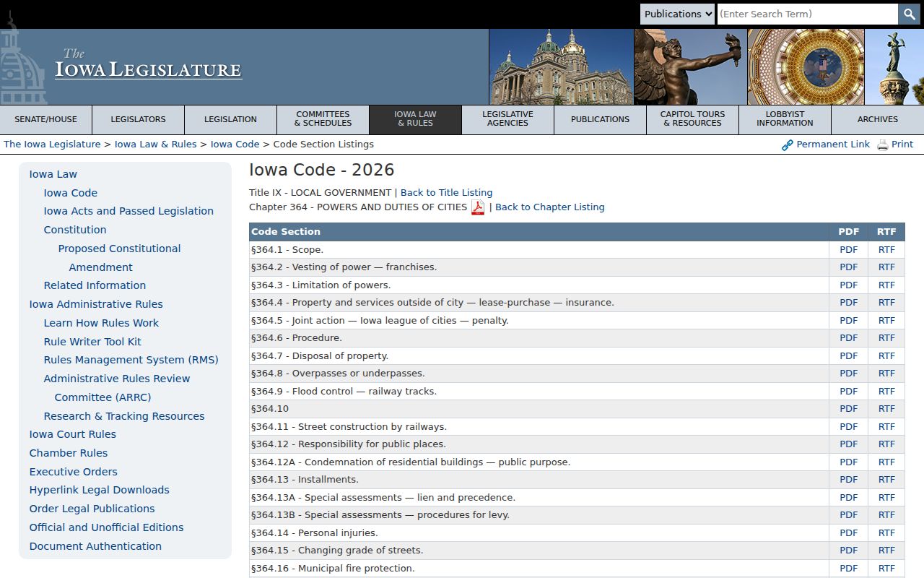Go to The Iowa Legislature breadcrumb

52,144
